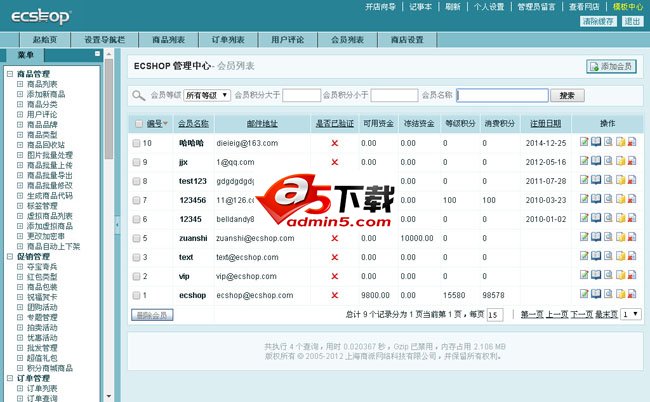Switch to the 起始页 tab
Image resolution: width=650 pixels, height=402 pixels.
[x=45, y=40]
